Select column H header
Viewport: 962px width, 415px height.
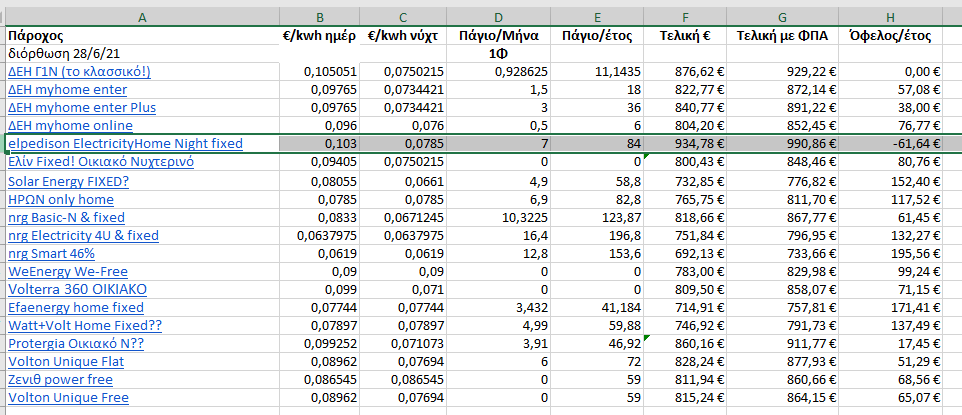(x=891, y=18)
